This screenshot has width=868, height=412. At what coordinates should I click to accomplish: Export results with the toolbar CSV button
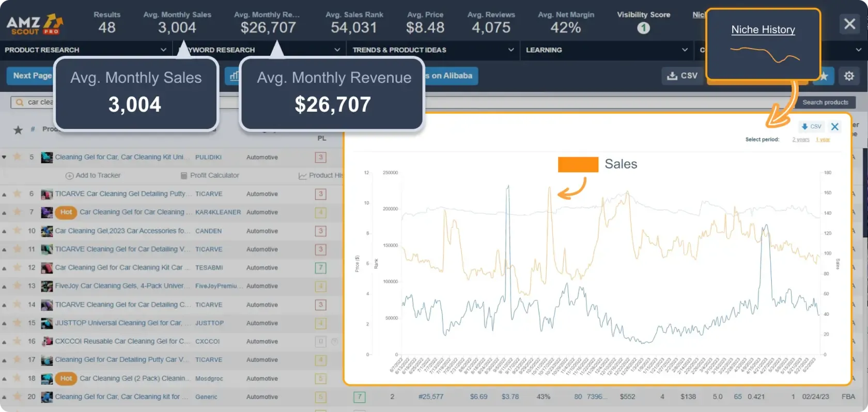[x=682, y=76]
